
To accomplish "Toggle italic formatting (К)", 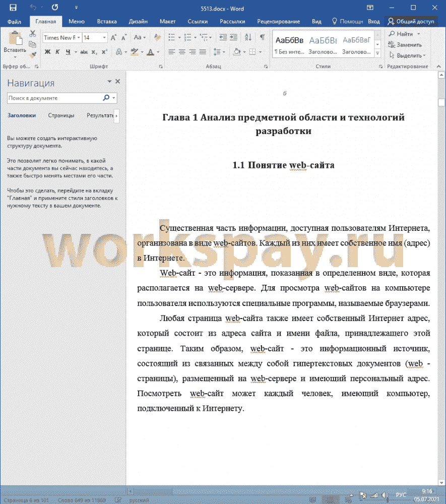I will point(57,52).
